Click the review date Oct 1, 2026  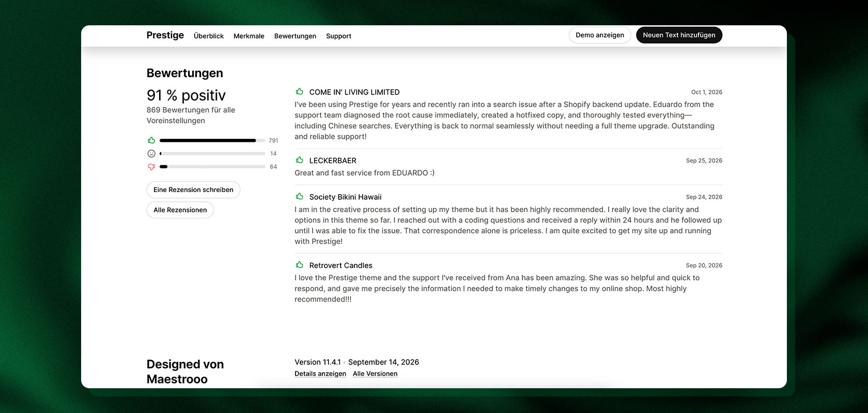tap(707, 92)
